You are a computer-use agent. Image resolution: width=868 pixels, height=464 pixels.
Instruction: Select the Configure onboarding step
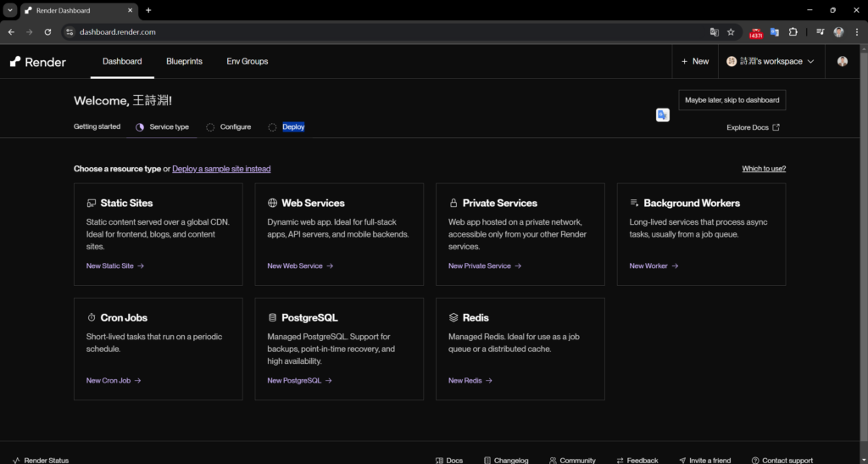pyautogui.click(x=235, y=127)
